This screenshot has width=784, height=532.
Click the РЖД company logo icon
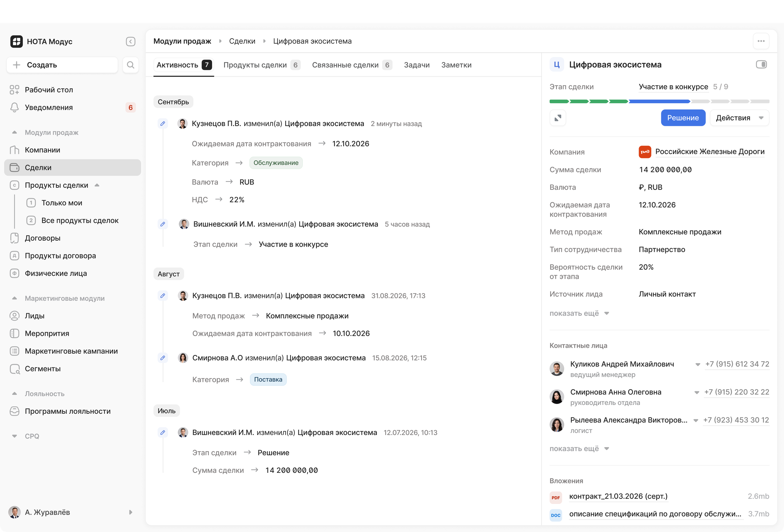[645, 152]
